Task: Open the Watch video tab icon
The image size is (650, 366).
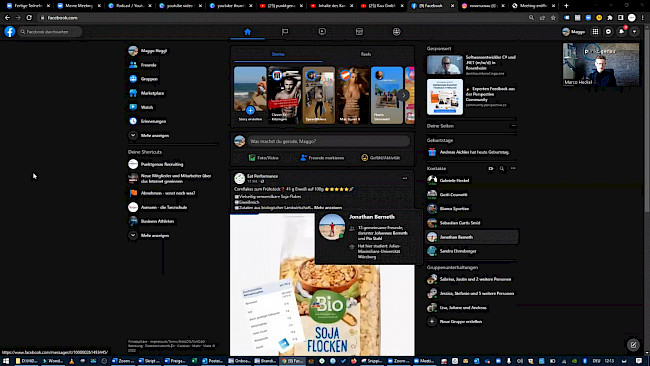Action: [x=322, y=32]
